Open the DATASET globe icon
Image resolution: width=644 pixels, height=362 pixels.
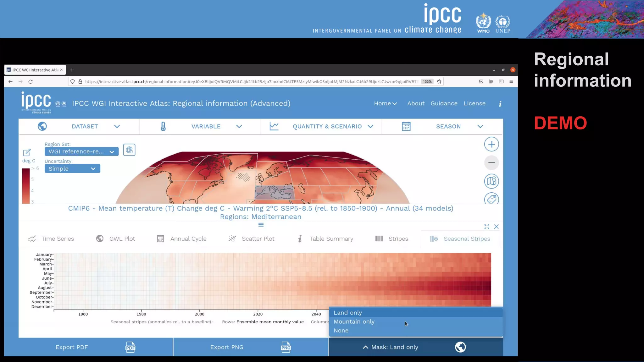coord(42,126)
